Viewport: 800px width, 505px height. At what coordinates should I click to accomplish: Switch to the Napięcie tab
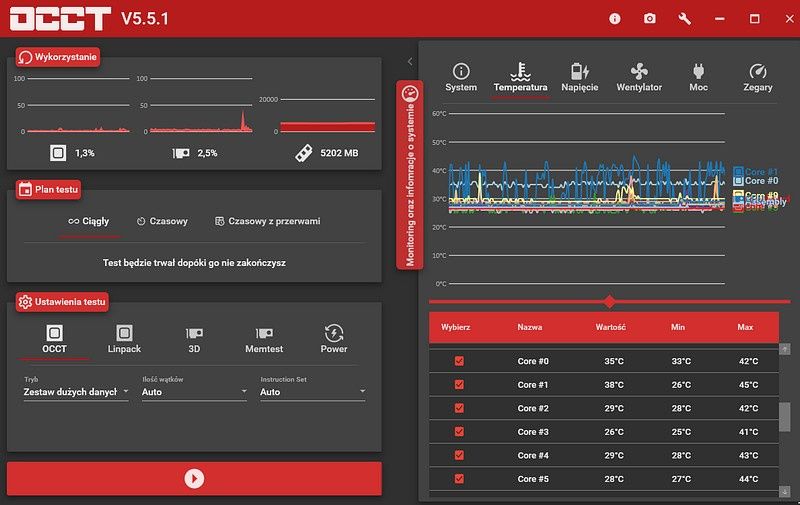pos(580,78)
